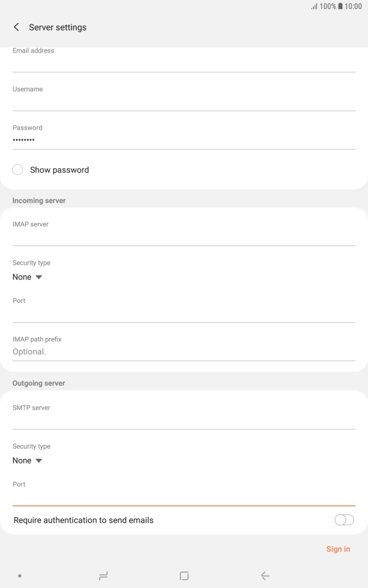368x588 pixels.
Task: Click the Sign in button
Action: (338, 549)
